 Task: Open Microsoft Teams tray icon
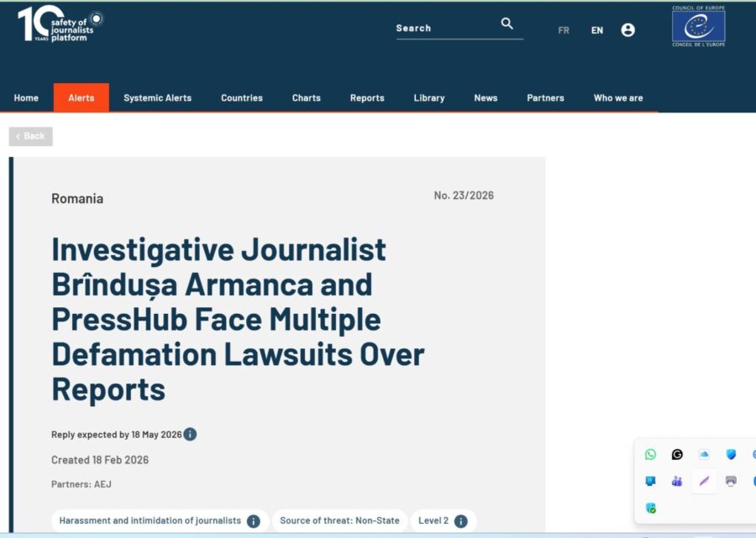click(x=677, y=482)
